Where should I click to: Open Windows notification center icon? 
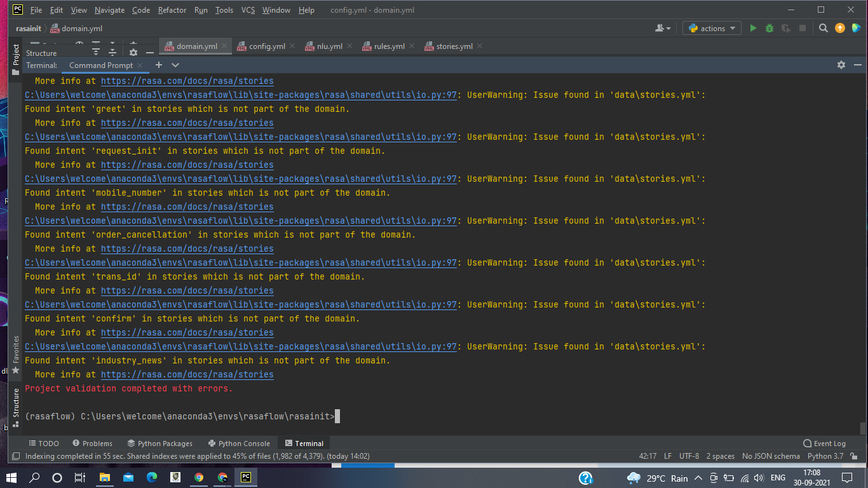point(847,478)
